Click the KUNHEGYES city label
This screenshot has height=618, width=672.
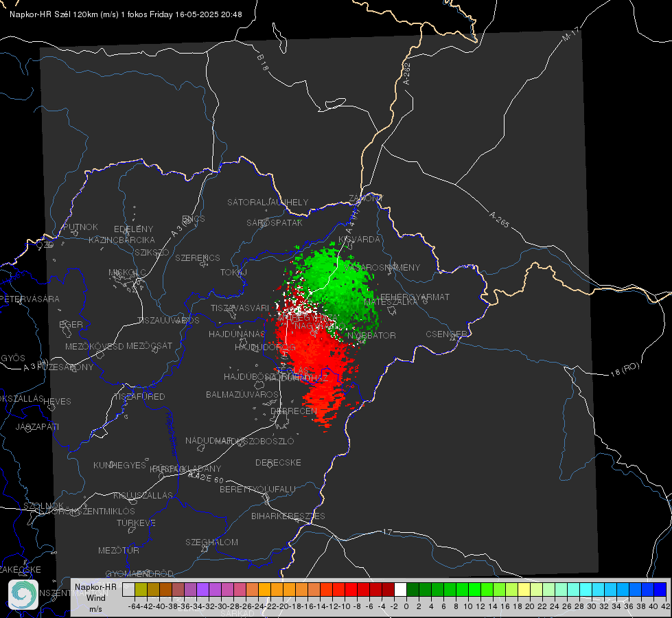[119, 465]
